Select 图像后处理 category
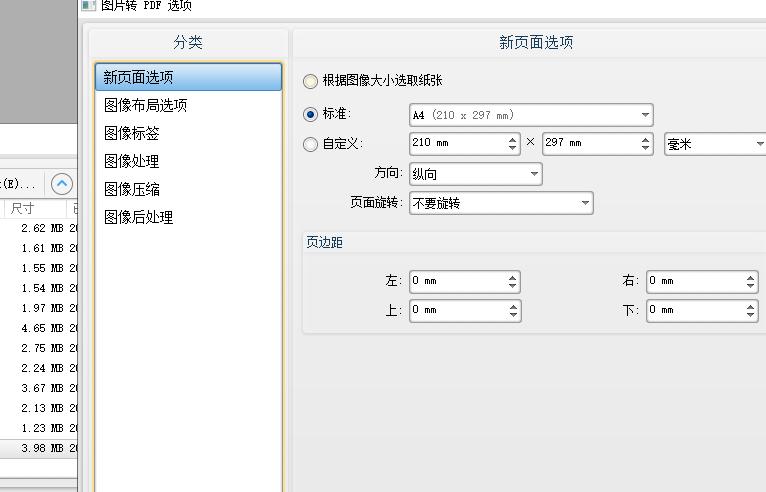This screenshot has height=492, width=766. click(x=139, y=217)
